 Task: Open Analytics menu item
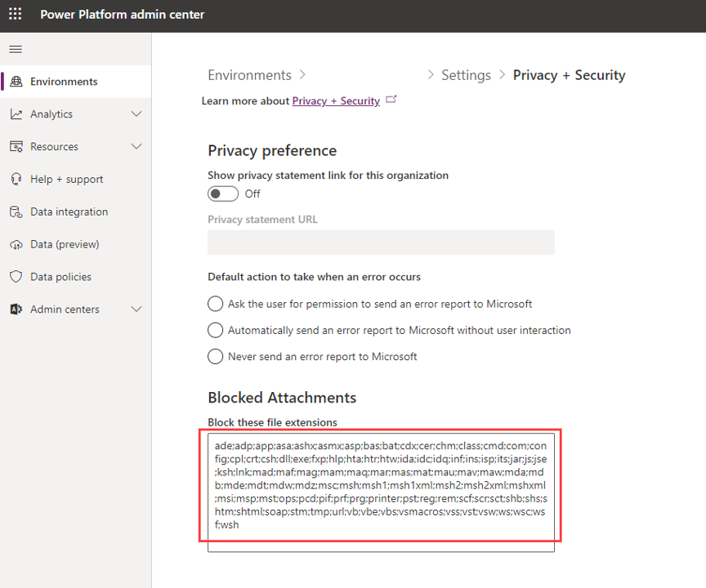[76, 114]
